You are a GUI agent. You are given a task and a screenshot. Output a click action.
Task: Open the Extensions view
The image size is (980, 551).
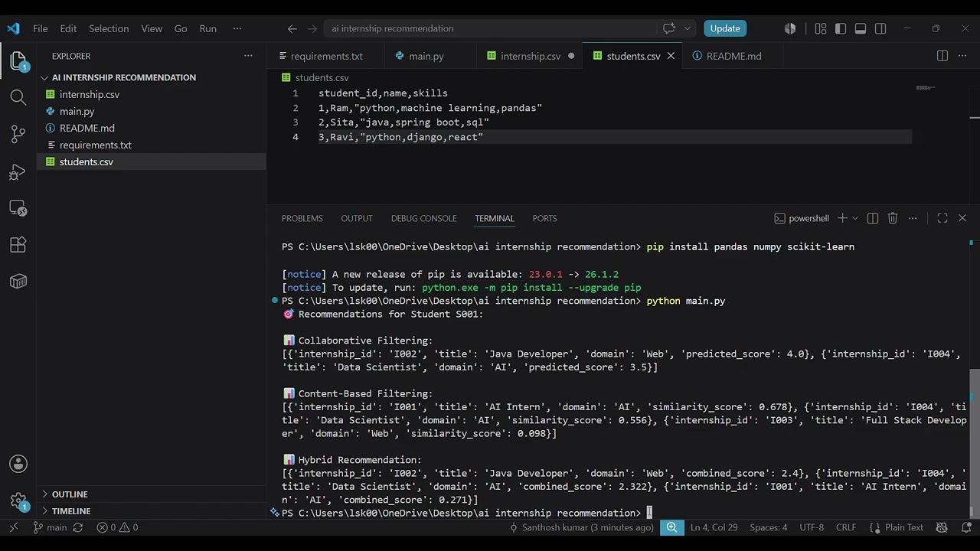coord(18,245)
